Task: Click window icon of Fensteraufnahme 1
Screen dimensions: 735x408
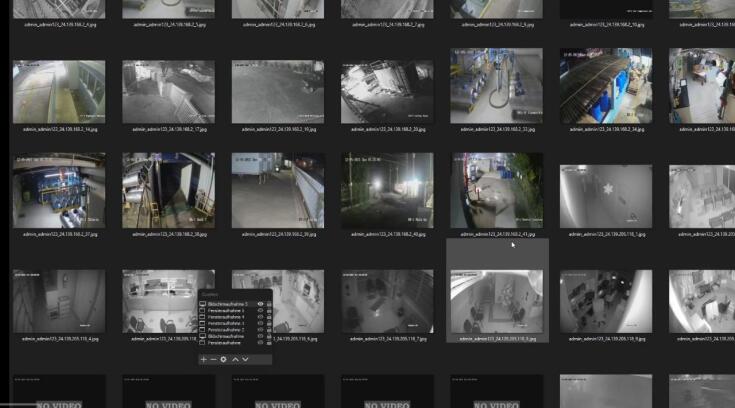Action: click(202, 323)
